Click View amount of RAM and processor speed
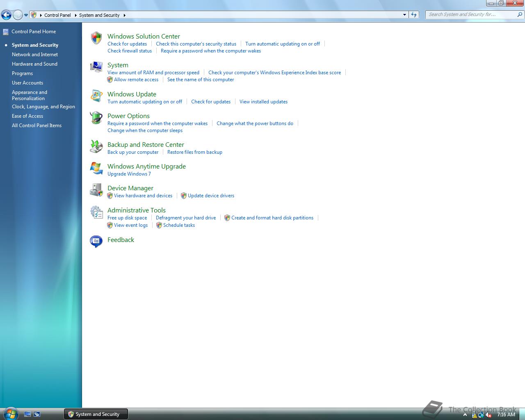The width and height of the screenshot is (525, 420). 153,73
